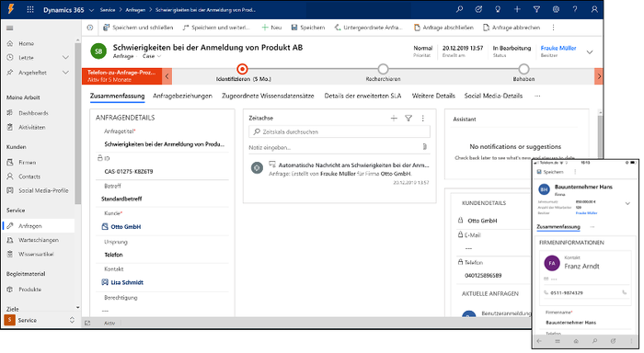
Task: Tap Speichern in the mobile view
Action: (x=550, y=172)
